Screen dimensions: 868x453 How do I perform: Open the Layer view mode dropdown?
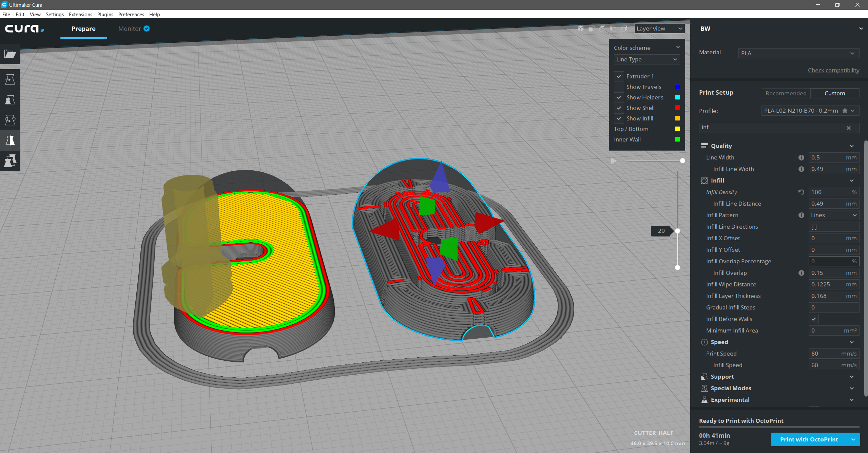(x=659, y=29)
